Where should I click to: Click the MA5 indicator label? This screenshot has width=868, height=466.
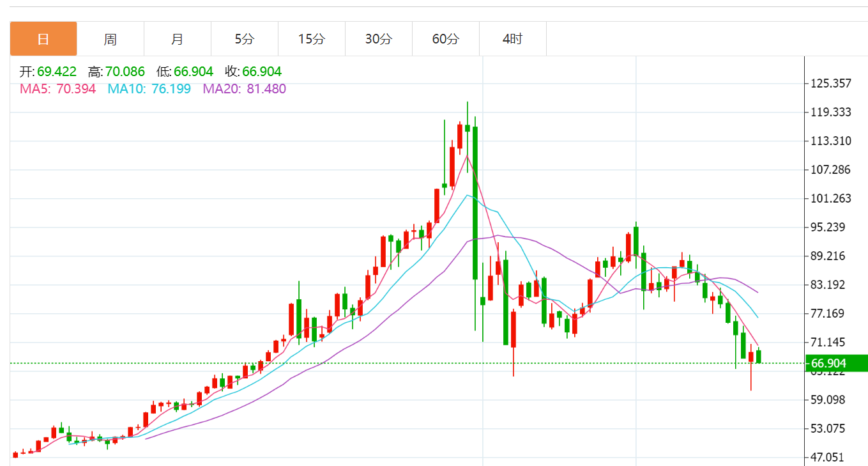point(57,89)
